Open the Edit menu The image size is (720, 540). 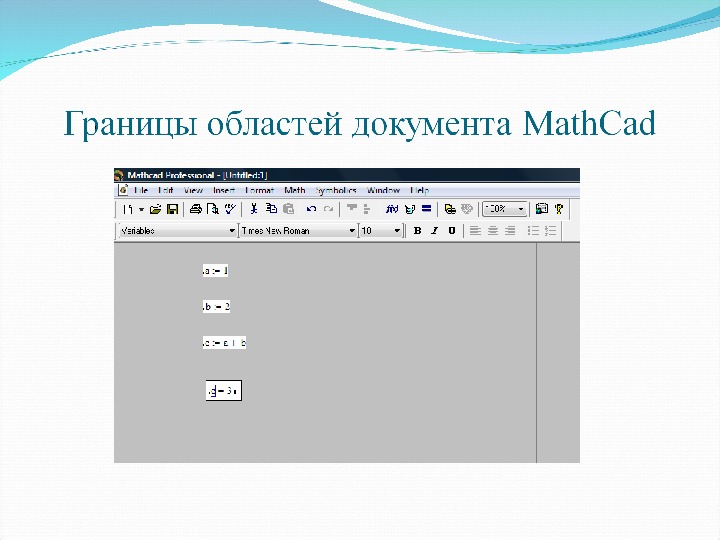[x=165, y=190]
